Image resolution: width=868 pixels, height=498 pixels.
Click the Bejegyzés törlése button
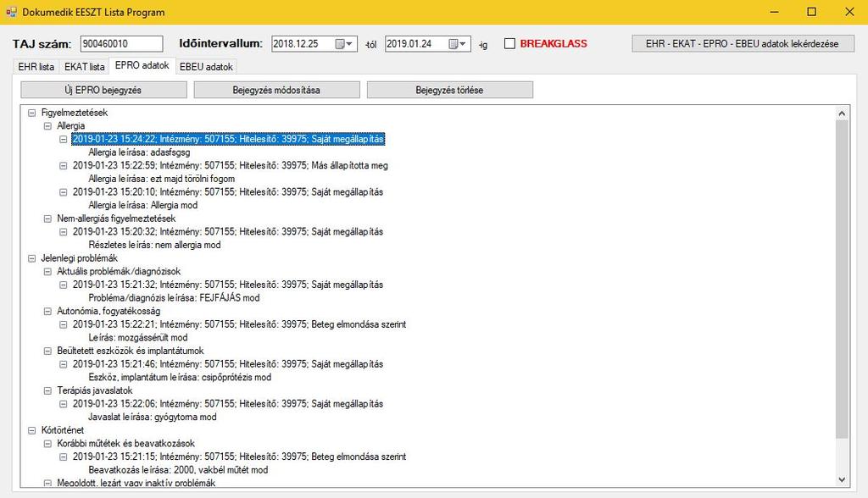(449, 90)
